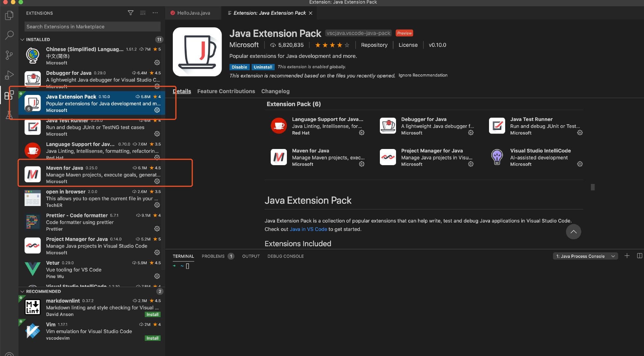The image size is (644, 356).
Task: Click Ignore Recommendation link
Action: tap(423, 75)
